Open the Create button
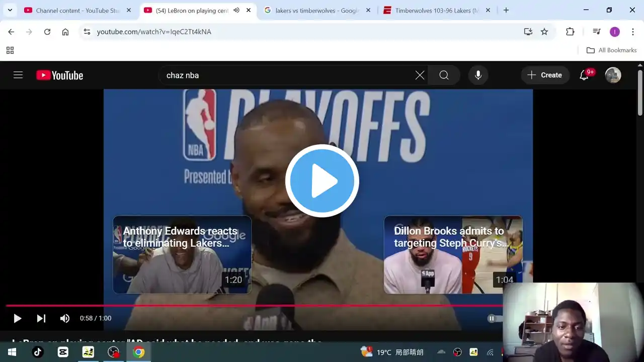Viewport: 644px width, 362px height. click(x=545, y=75)
